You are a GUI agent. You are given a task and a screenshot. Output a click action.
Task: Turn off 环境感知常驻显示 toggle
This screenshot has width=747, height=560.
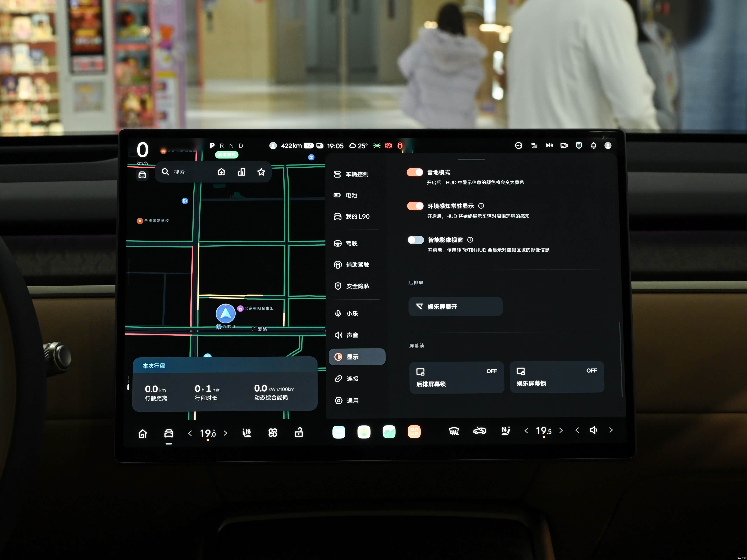[x=415, y=206]
